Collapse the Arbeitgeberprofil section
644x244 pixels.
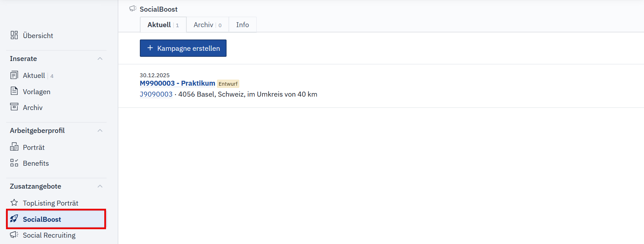click(x=100, y=130)
